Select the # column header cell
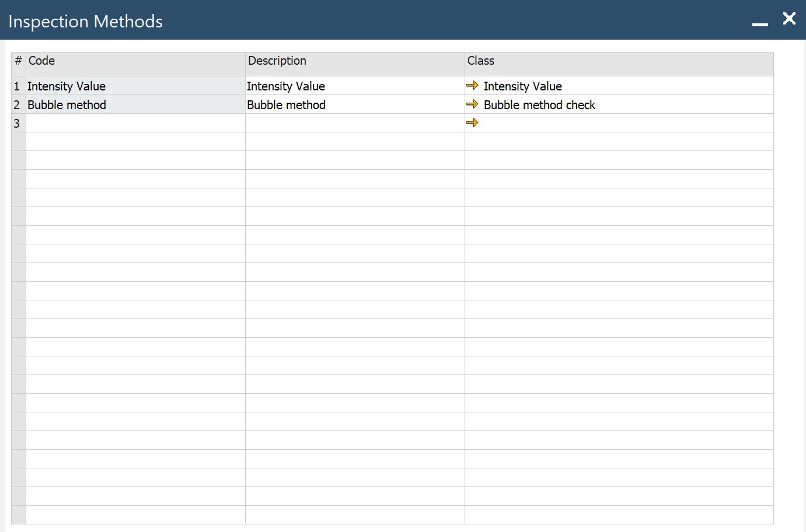Screen dimensions: 806x532 tap(18, 61)
